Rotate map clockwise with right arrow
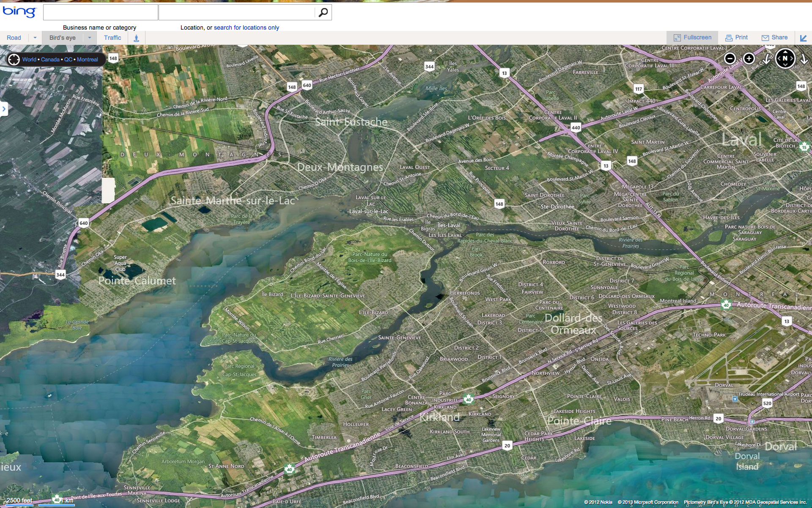This screenshot has width=812, height=508. (x=804, y=59)
